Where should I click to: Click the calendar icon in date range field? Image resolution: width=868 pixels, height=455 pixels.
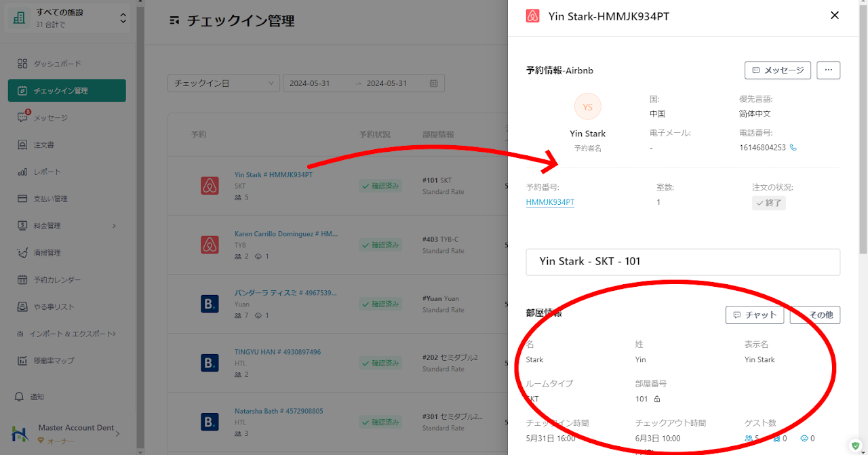(x=434, y=83)
